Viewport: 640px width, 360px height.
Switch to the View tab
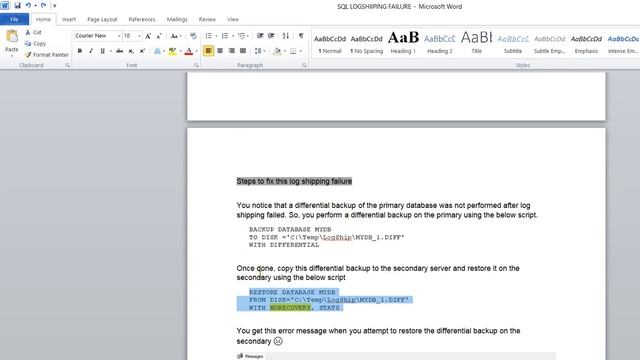[x=233, y=19]
